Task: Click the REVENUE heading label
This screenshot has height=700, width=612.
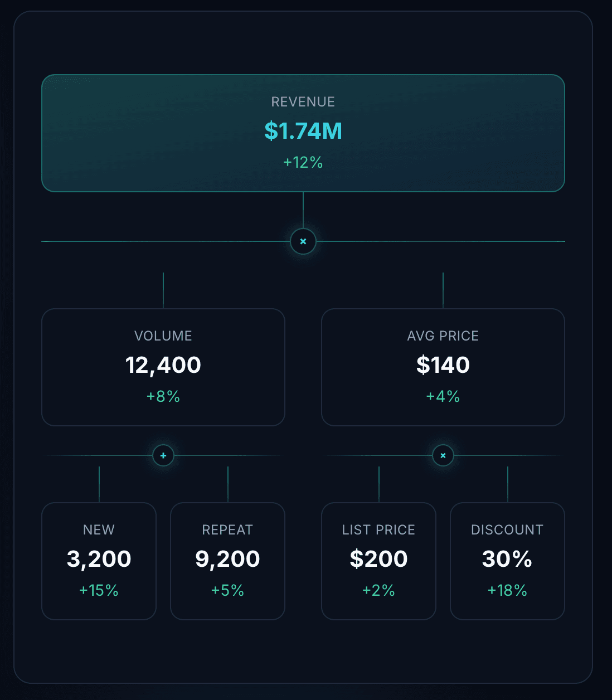Action: pos(303,102)
